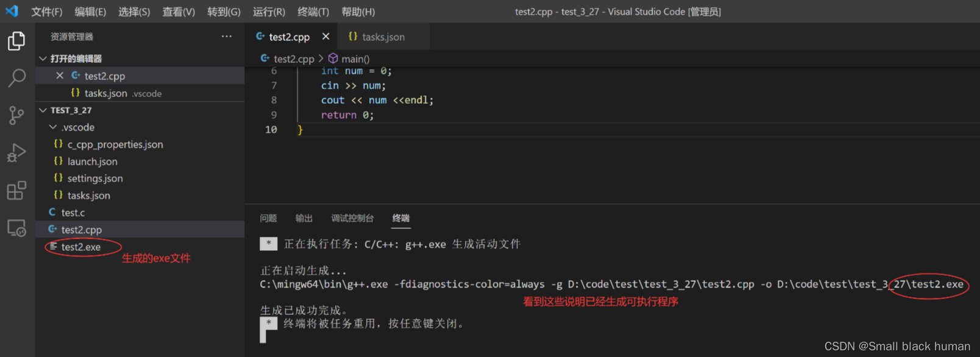Collapse the .vscode folder
Image resolution: width=980 pixels, height=357 pixels.
pos(54,128)
